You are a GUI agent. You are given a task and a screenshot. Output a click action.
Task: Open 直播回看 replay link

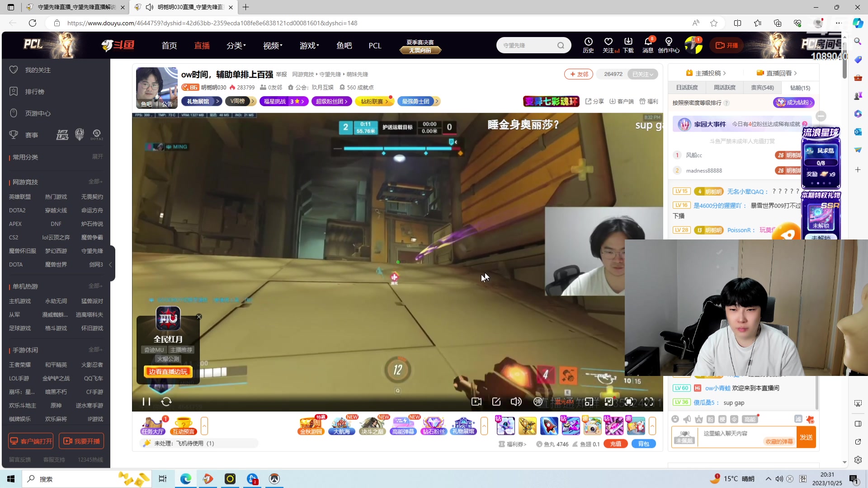(777, 73)
